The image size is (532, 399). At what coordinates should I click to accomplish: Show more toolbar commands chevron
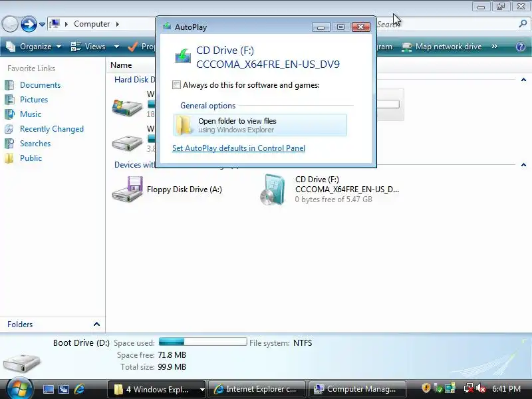pyautogui.click(x=495, y=47)
